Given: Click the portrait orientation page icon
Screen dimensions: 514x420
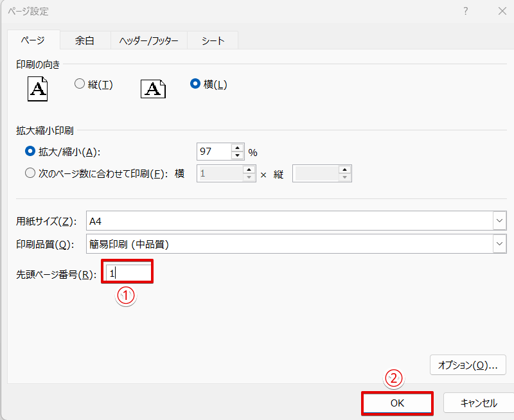Looking at the screenshot, I should (x=37, y=89).
